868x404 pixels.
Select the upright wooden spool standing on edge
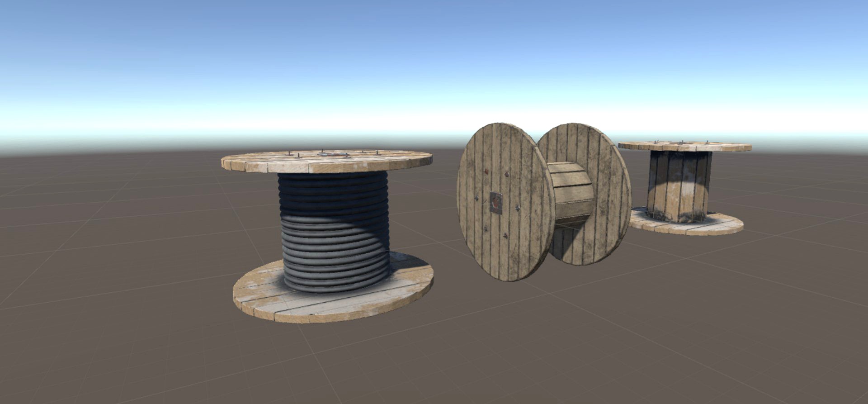point(544,201)
